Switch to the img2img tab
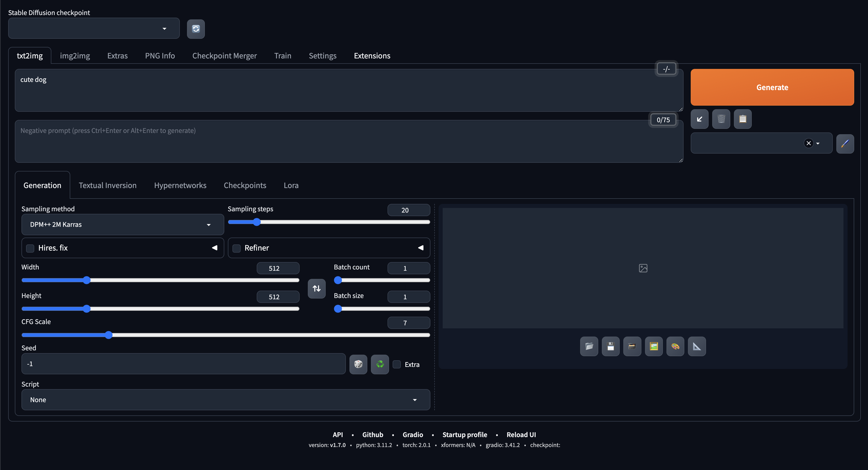868x470 pixels. click(x=75, y=56)
